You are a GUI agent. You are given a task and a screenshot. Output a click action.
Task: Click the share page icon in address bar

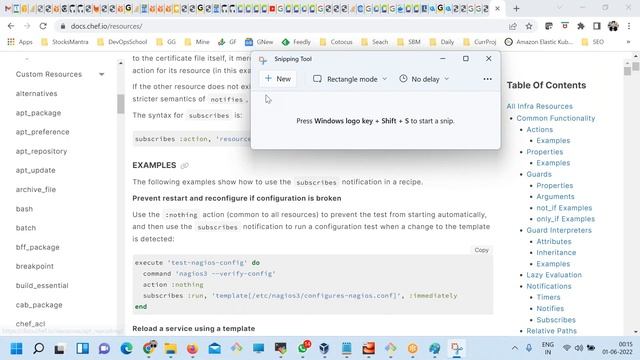[513, 26]
